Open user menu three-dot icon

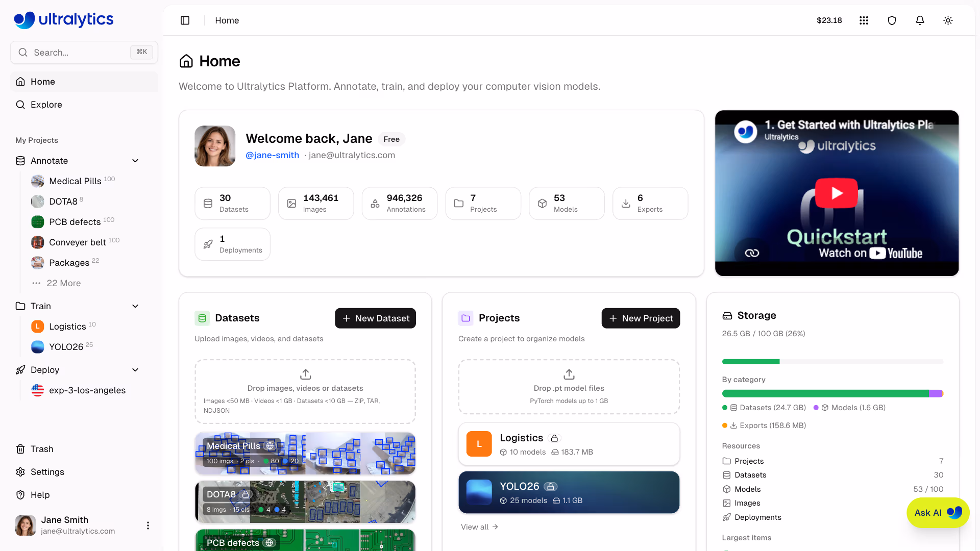pos(148,525)
